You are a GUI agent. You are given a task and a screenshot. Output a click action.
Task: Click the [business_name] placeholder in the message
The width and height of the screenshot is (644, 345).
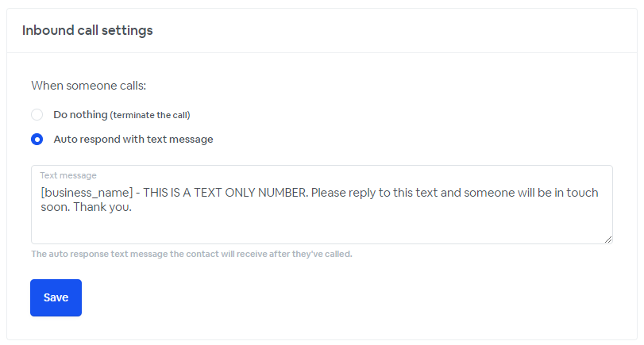click(x=87, y=193)
